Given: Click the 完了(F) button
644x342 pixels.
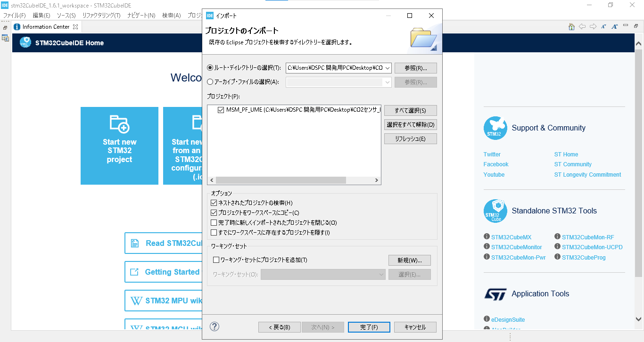Looking at the screenshot, I should 369,327.
